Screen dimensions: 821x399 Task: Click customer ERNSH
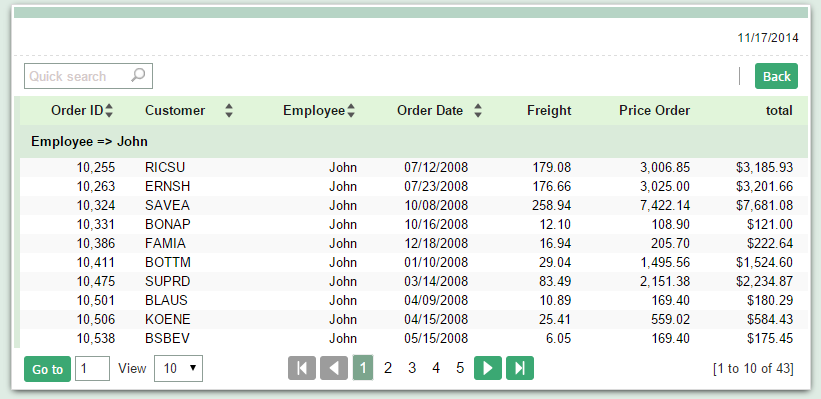(168, 186)
